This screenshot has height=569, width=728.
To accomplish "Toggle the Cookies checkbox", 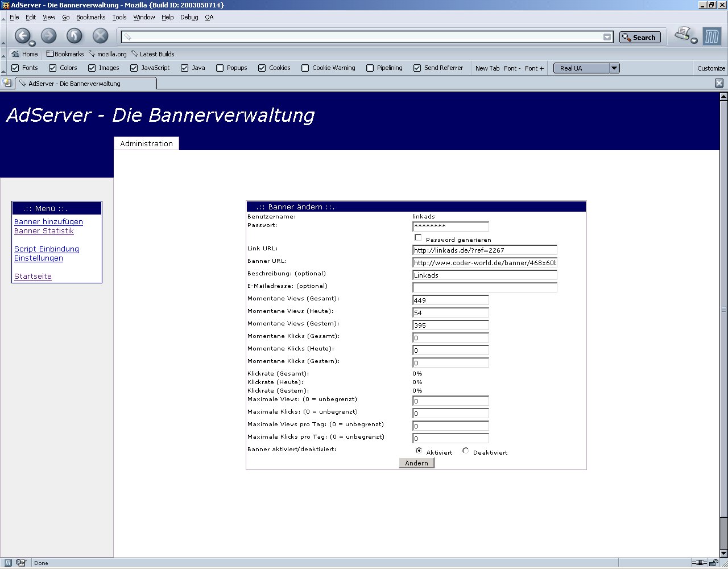I will point(262,68).
